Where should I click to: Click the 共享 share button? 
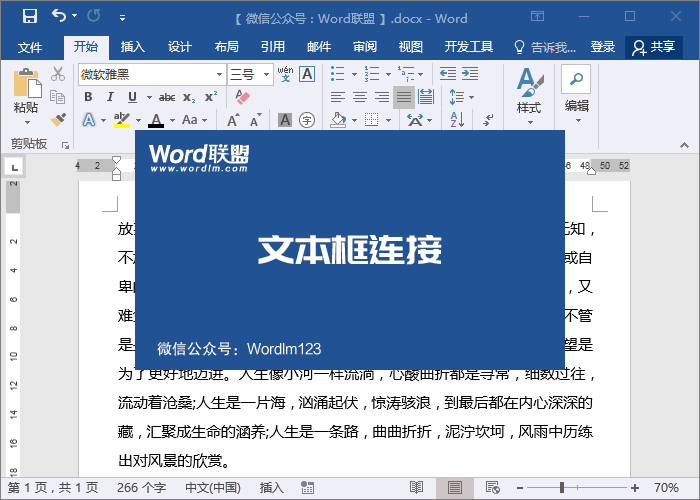pos(654,47)
